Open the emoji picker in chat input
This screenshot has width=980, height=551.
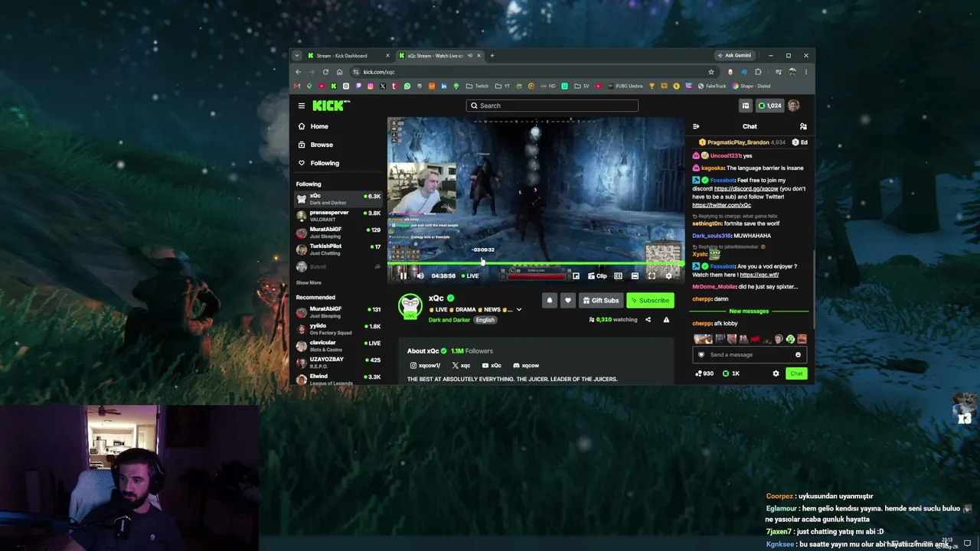pos(798,355)
